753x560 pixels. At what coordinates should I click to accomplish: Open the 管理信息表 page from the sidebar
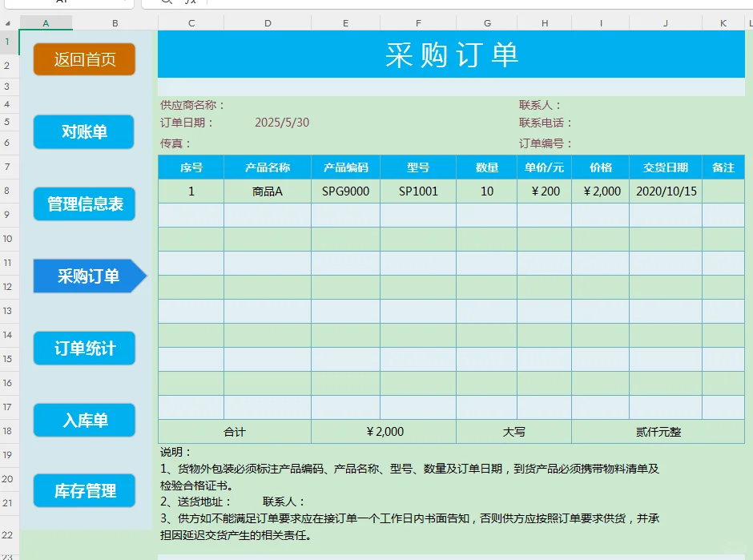click(84, 203)
